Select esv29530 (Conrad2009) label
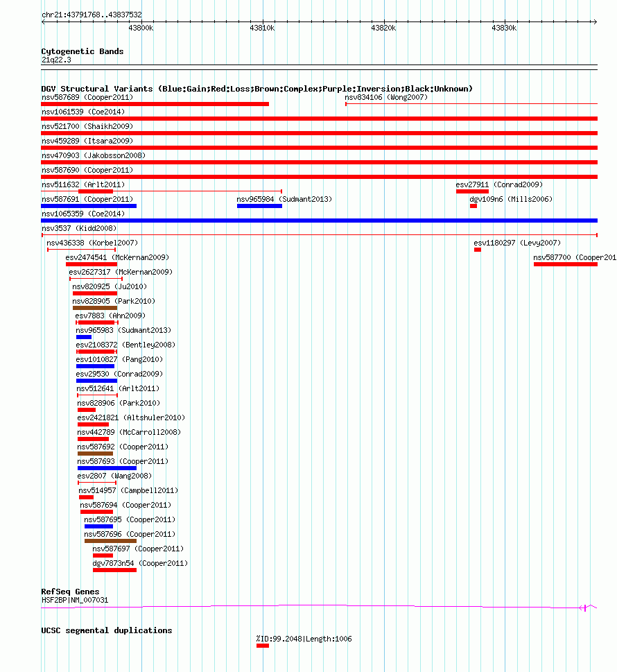The height and width of the screenshot is (672, 617). point(119,374)
